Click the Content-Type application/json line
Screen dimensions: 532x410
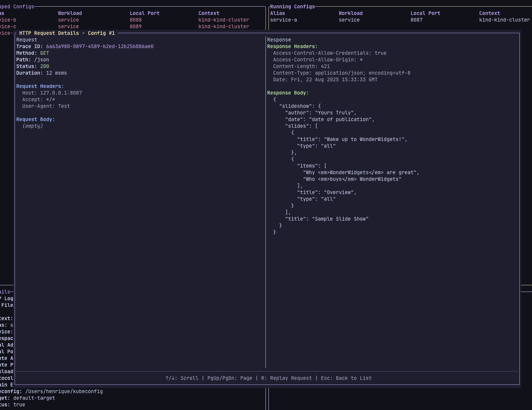pos(342,73)
